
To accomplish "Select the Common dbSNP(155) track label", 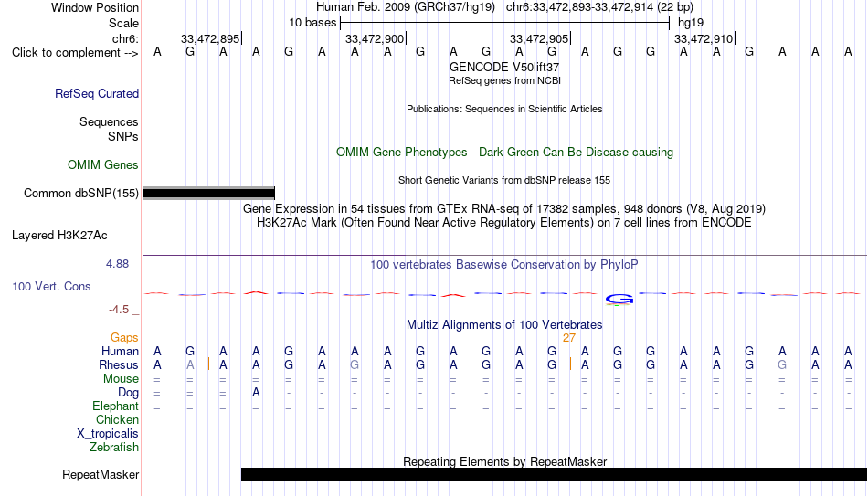I will coord(80,194).
